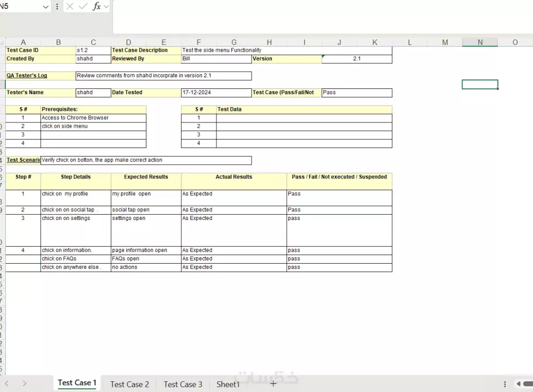Screen dimensions: 533x392
Task: Select the 'click on side menu' cell
Action: pos(93,126)
